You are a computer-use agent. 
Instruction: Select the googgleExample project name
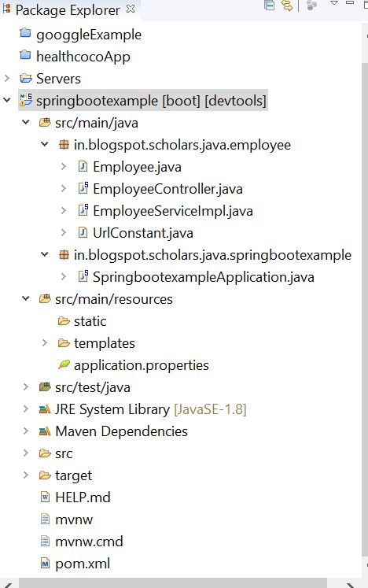tap(89, 35)
